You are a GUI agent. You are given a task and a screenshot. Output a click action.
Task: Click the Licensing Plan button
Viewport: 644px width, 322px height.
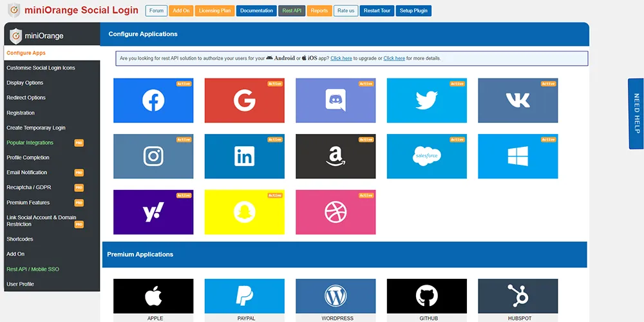pyautogui.click(x=214, y=11)
